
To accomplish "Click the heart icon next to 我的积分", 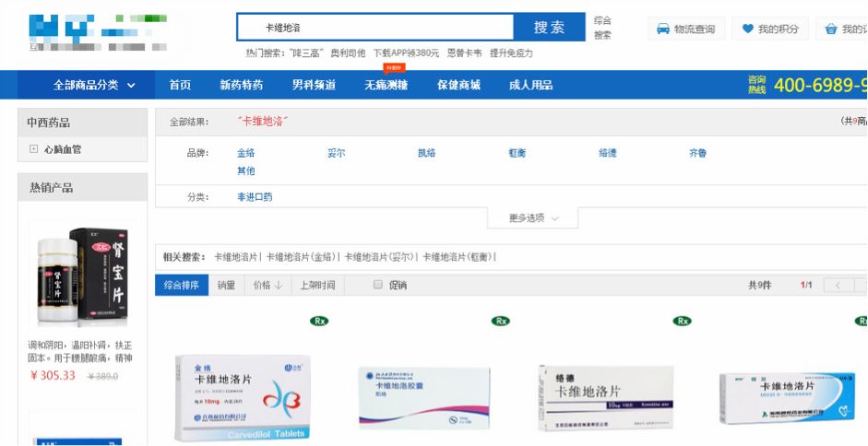I will (748, 29).
